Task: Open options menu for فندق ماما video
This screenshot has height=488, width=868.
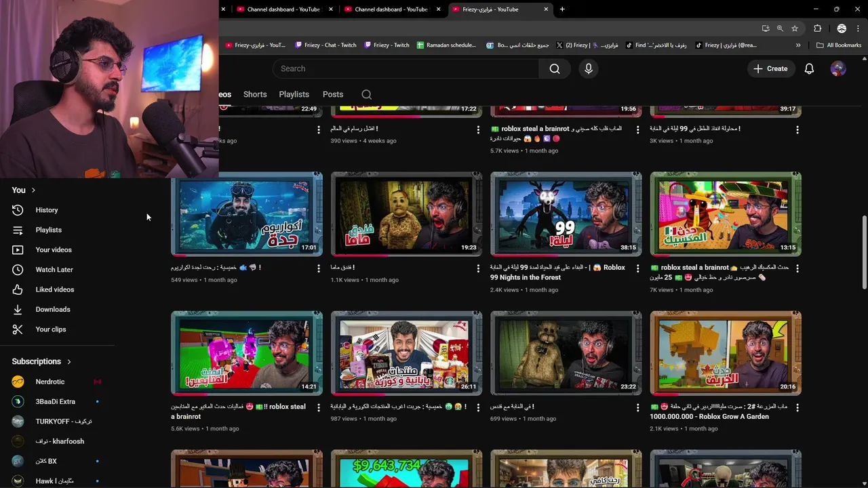Action: click(x=478, y=268)
